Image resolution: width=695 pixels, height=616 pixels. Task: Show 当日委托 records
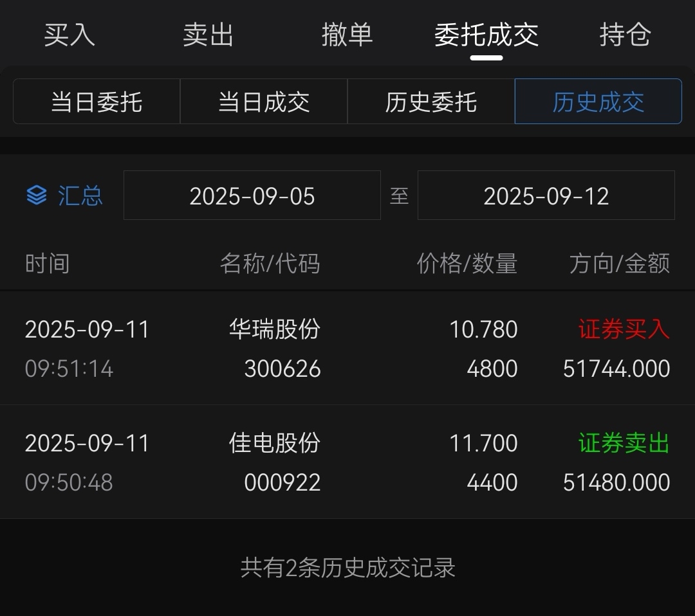pyautogui.click(x=97, y=102)
